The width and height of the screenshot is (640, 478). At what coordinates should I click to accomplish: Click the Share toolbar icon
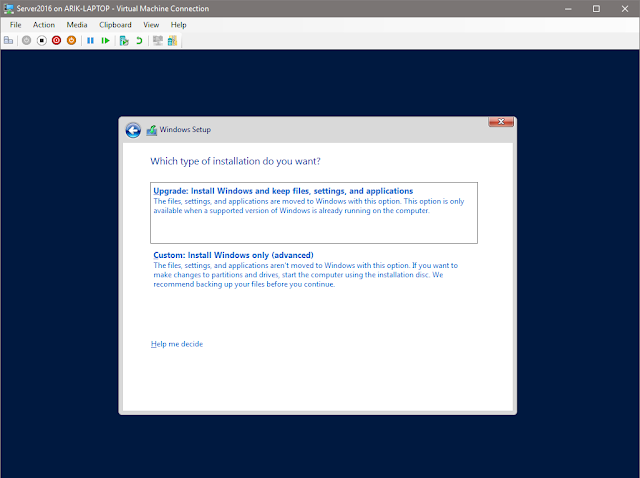pyautogui.click(x=172, y=40)
